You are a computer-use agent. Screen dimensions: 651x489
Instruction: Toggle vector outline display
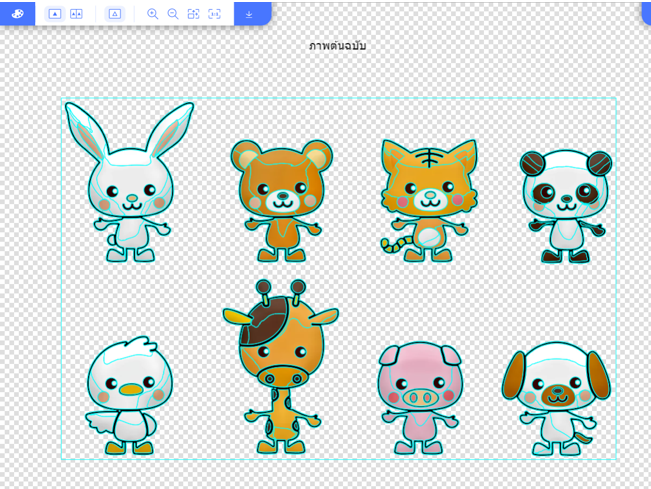[115, 14]
